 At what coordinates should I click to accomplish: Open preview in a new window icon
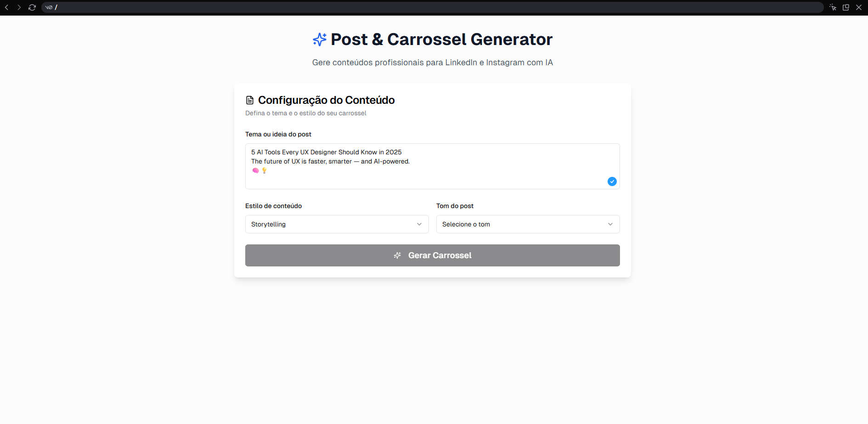(845, 7)
